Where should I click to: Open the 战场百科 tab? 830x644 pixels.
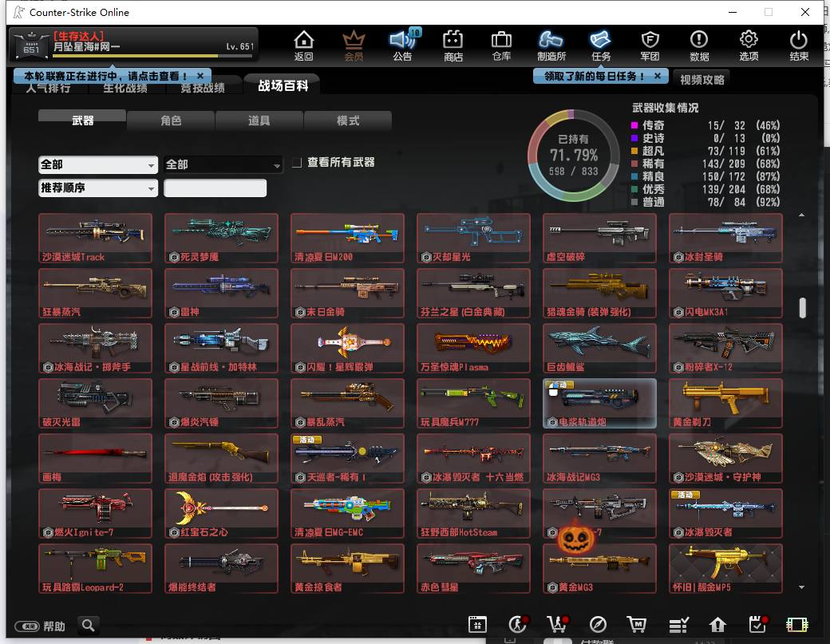pyautogui.click(x=283, y=85)
